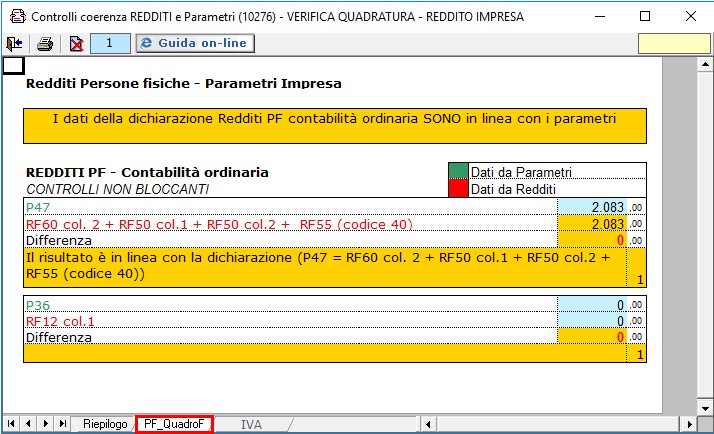Print the verification sheet via printer icon

click(45, 44)
